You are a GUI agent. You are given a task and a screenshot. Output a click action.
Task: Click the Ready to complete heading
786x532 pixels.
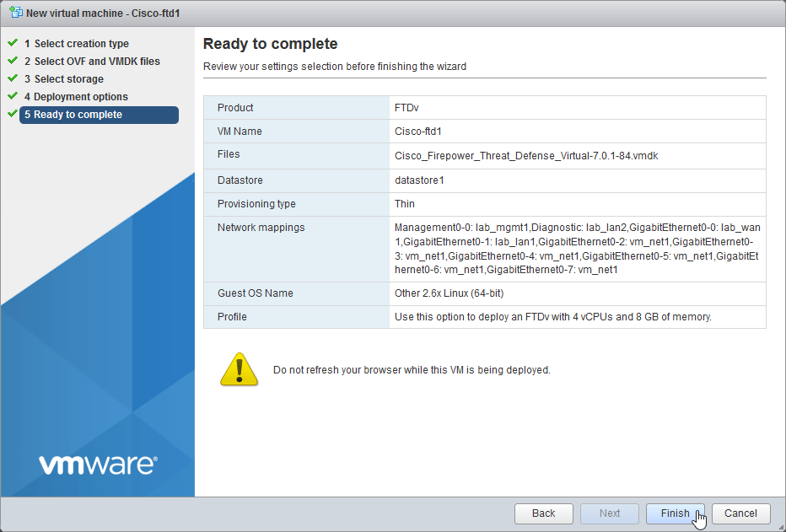(270, 44)
